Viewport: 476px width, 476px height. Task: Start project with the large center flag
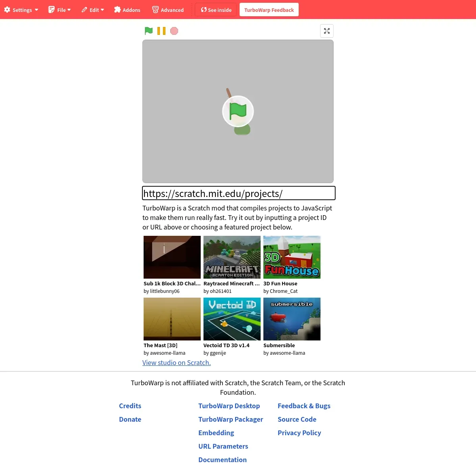[238, 111]
